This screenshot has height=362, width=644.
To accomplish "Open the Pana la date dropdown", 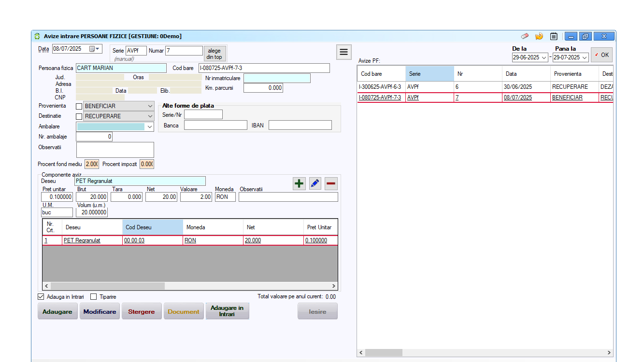I will click(585, 57).
